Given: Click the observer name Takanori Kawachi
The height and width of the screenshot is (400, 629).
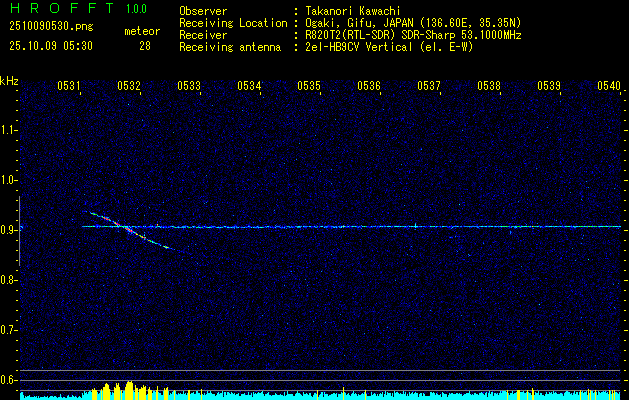Looking at the screenshot, I should (353, 11).
